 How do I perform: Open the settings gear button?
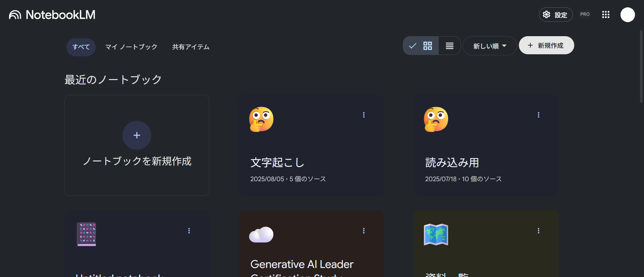(x=555, y=15)
